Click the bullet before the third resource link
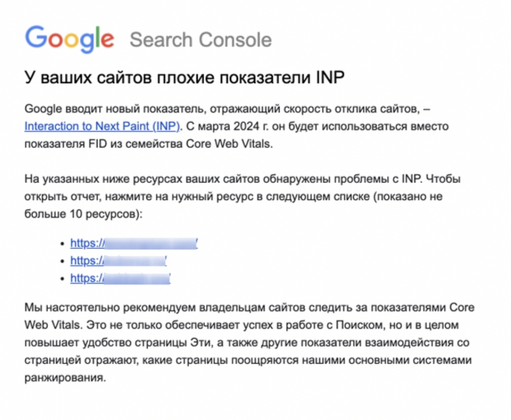Screen dimensions: 511x420 tap(63, 279)
